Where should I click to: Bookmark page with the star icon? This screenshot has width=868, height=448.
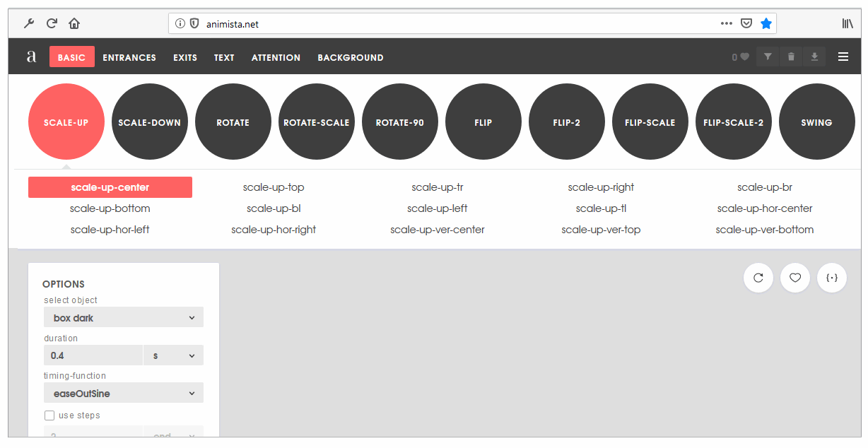coord(766,23)
